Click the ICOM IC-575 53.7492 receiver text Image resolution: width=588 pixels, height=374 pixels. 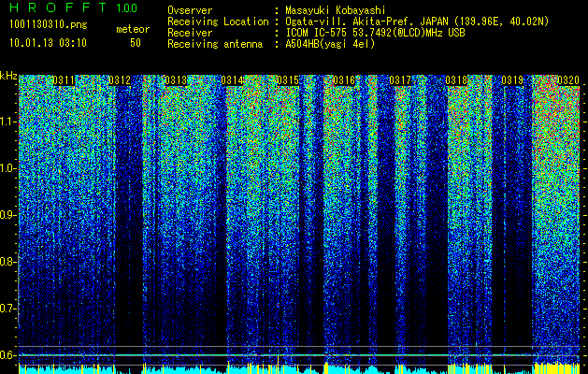[x=375, y=33]
